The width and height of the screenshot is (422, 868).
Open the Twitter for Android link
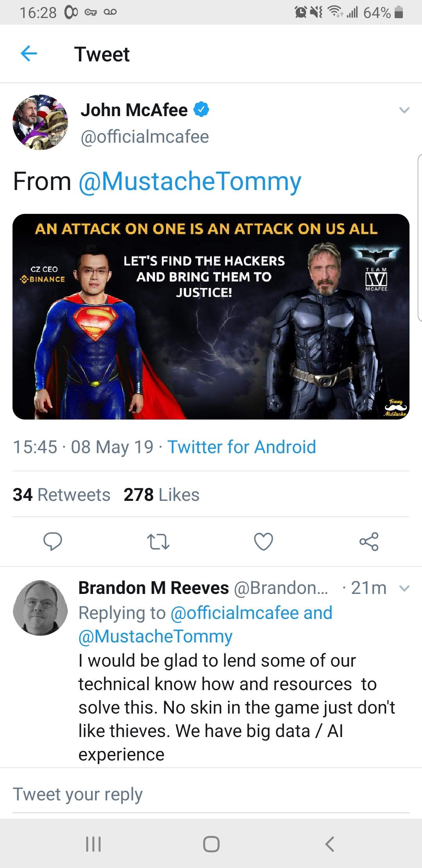tap(241, 447)
